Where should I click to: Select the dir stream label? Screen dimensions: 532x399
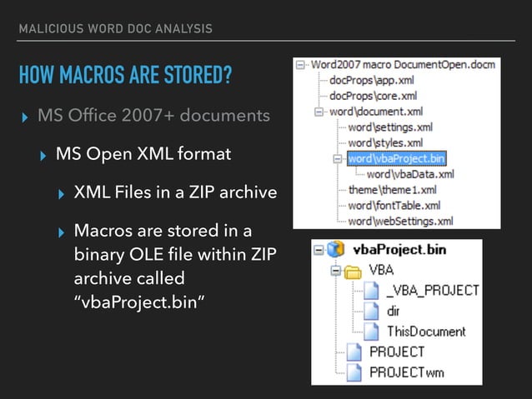point(394,311)
